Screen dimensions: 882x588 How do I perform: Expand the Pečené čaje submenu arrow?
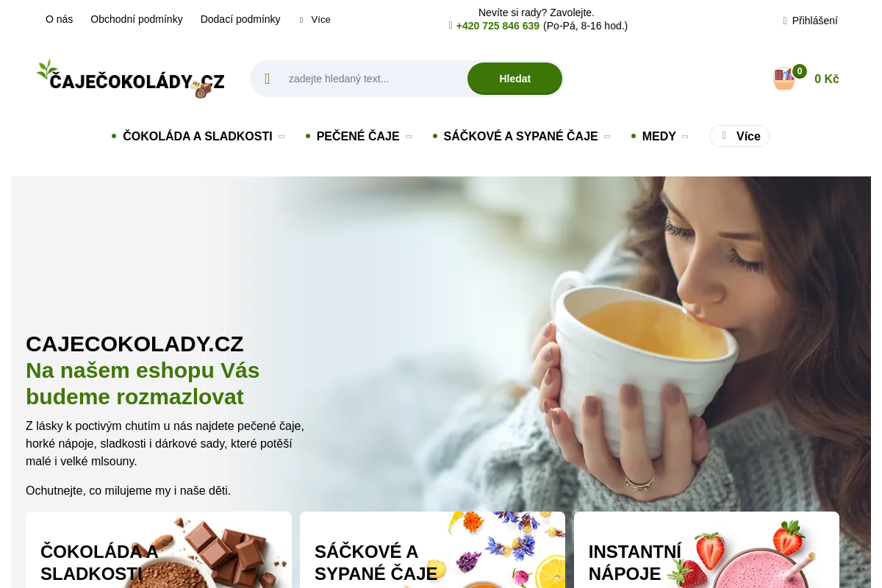(409, 137)
